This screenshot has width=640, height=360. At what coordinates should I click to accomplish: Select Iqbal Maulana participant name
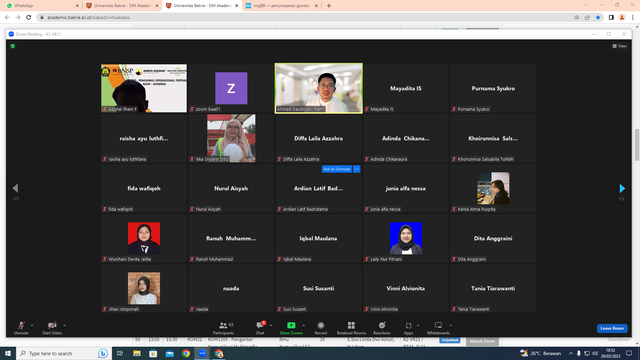pyautogui.click(x=318, y=238)
